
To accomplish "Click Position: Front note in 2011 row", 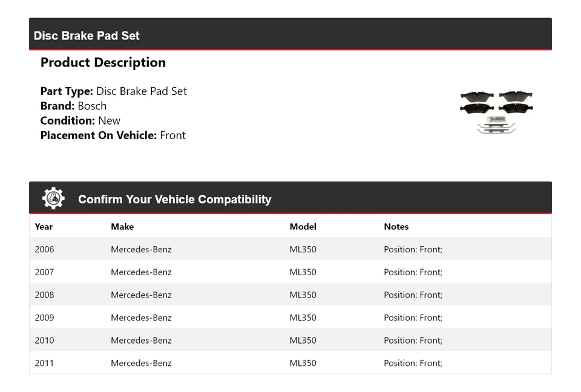I will 413,363.
